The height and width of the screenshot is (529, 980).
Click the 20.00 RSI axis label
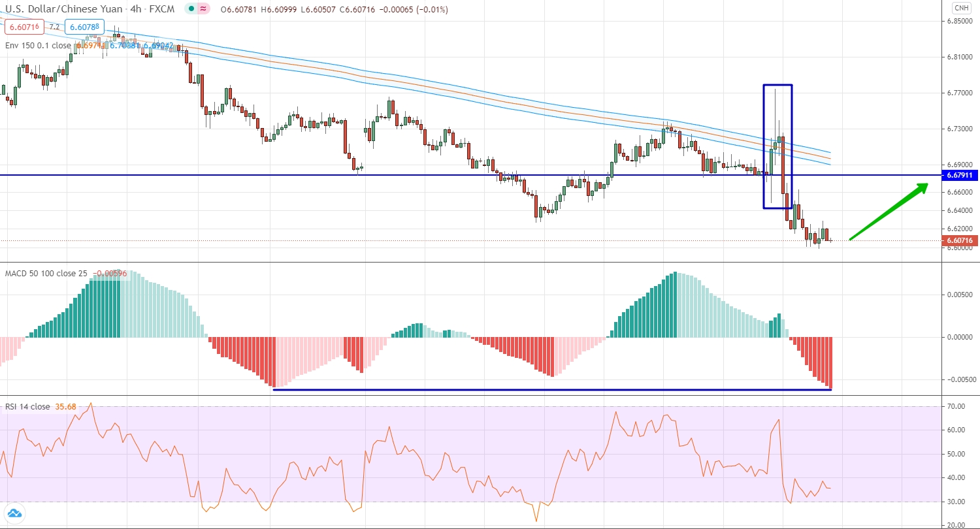956,524
